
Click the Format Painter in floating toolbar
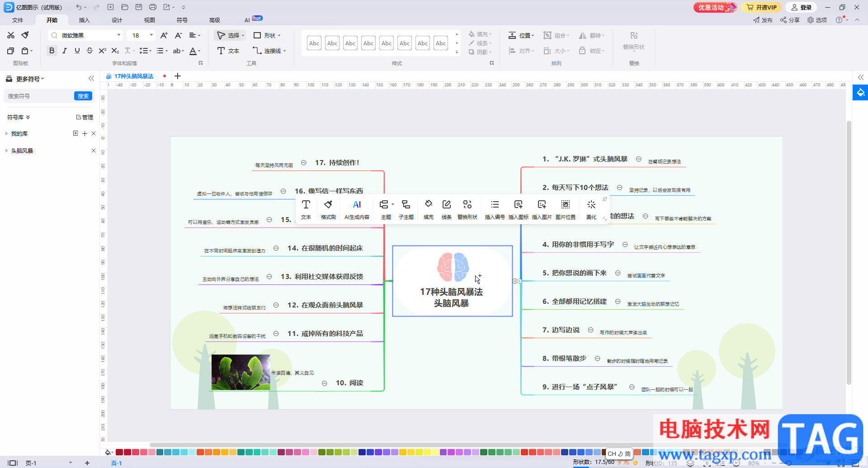328,209
